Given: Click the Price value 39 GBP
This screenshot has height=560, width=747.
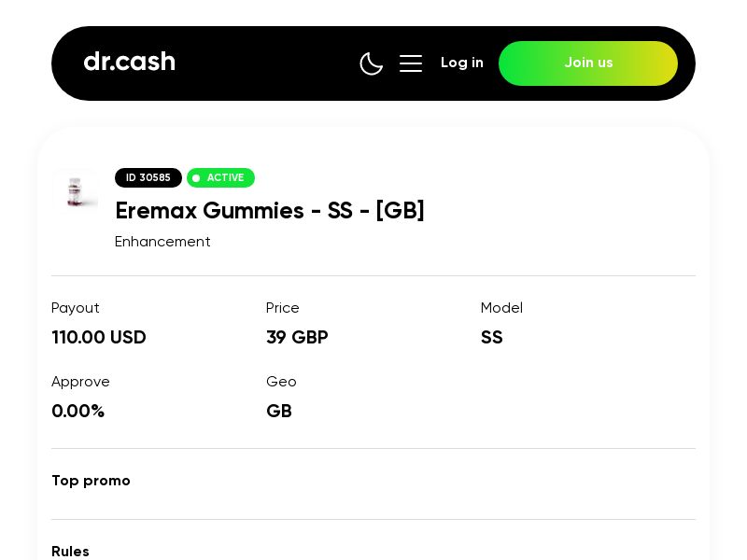Looking at the screenshot, I should (297, 338).
